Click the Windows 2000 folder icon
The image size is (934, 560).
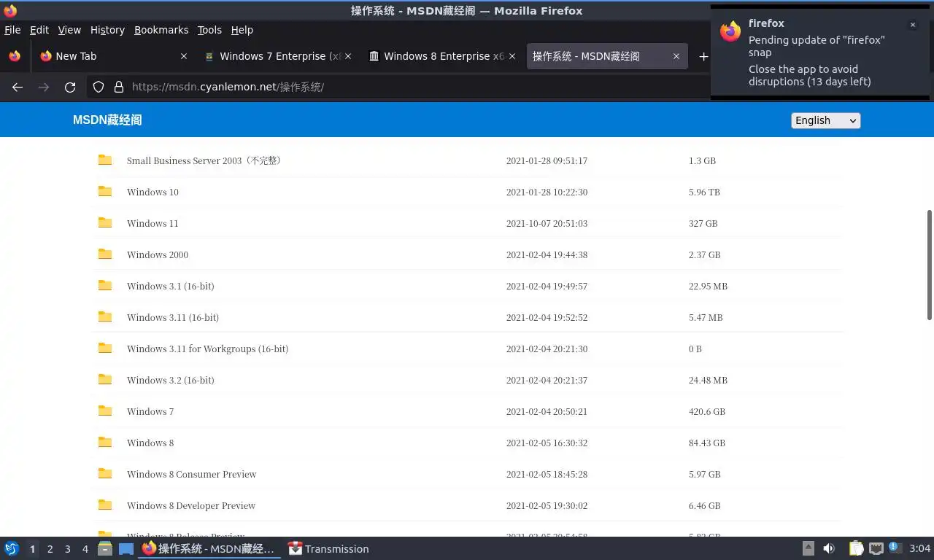(105, 254)
